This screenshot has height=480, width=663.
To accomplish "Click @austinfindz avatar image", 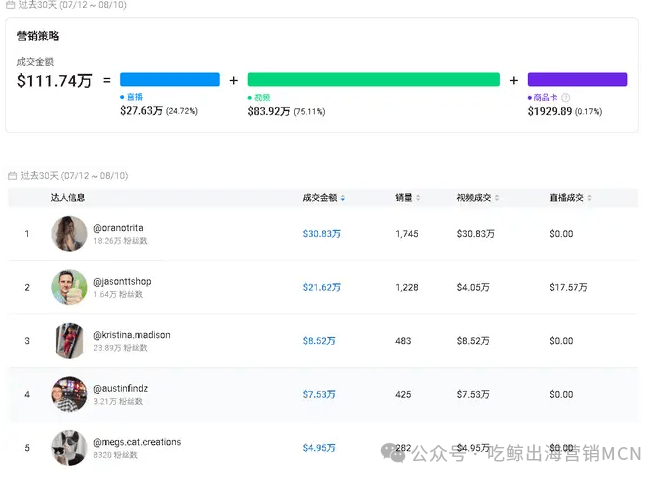I will pos(69,394).
